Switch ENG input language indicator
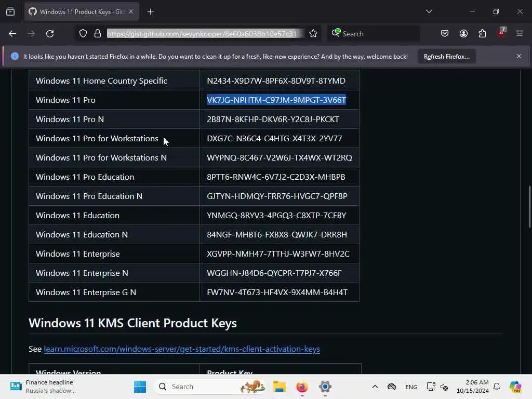532x399 pixels. 411,387
